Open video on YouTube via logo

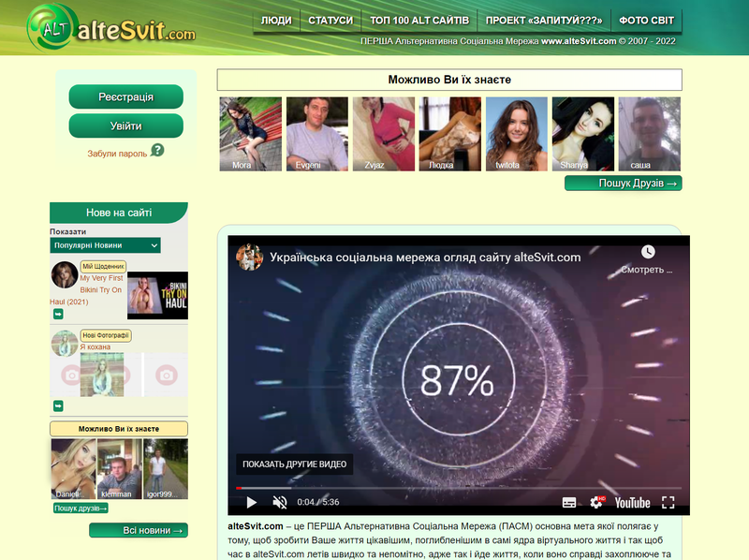(632, 502)
